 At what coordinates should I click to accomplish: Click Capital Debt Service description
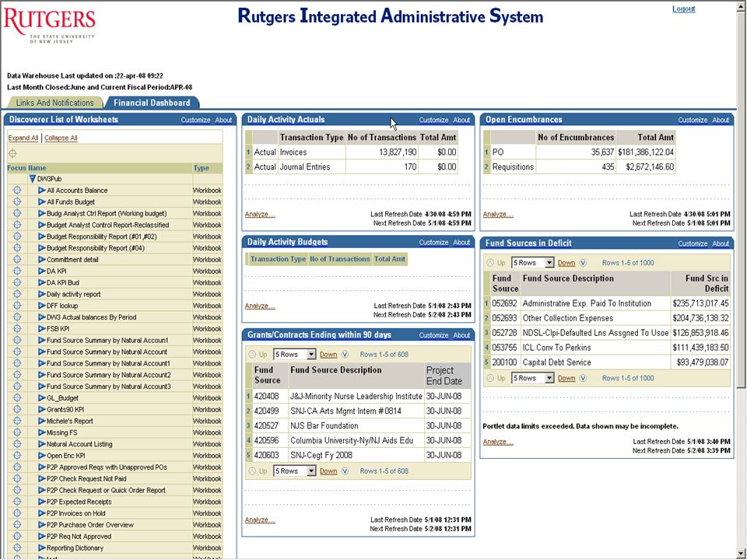pyautogui.click(x=556, y=362)
